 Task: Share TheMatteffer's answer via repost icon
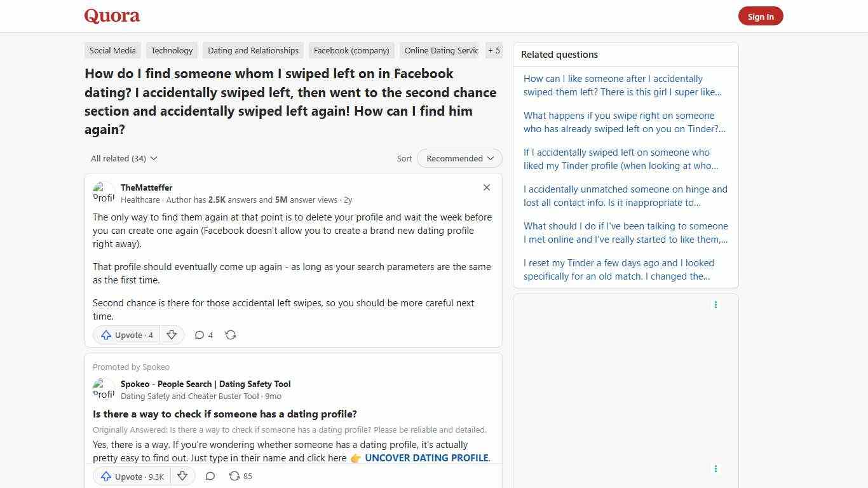(231, 335)
